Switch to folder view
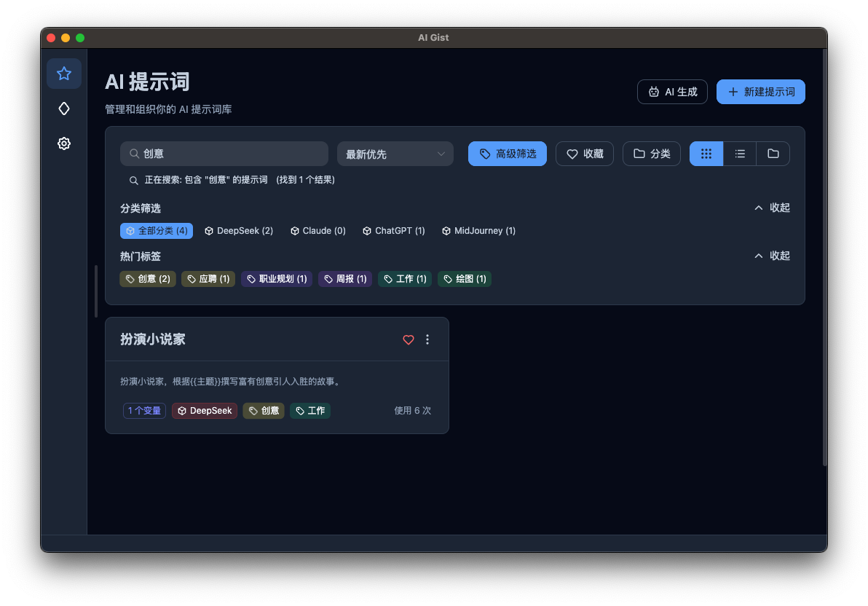Image resolution: width=868 pixels, height=606 pixels. coord(773,154)
